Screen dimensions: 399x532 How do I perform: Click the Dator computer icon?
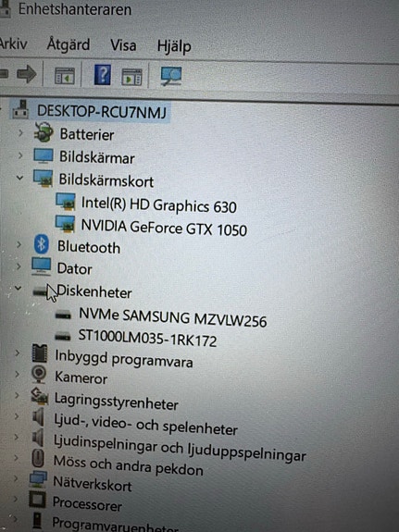pyautogui.click(x=42, y=266)
